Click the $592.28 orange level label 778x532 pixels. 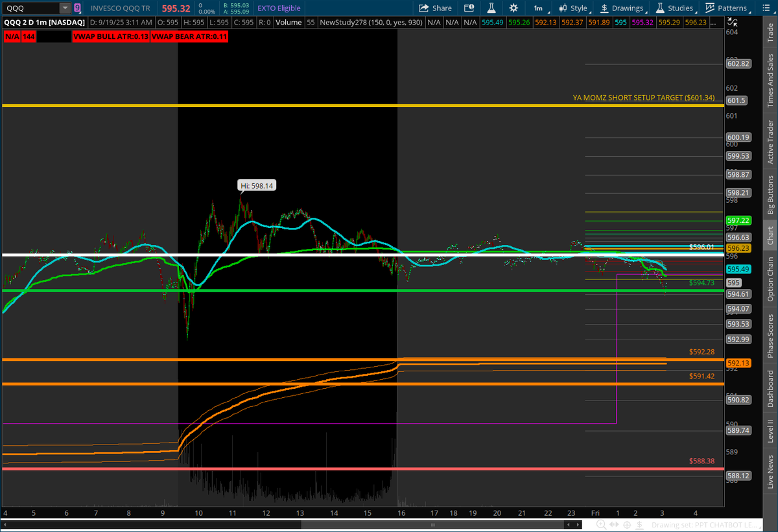click(702, 352)
